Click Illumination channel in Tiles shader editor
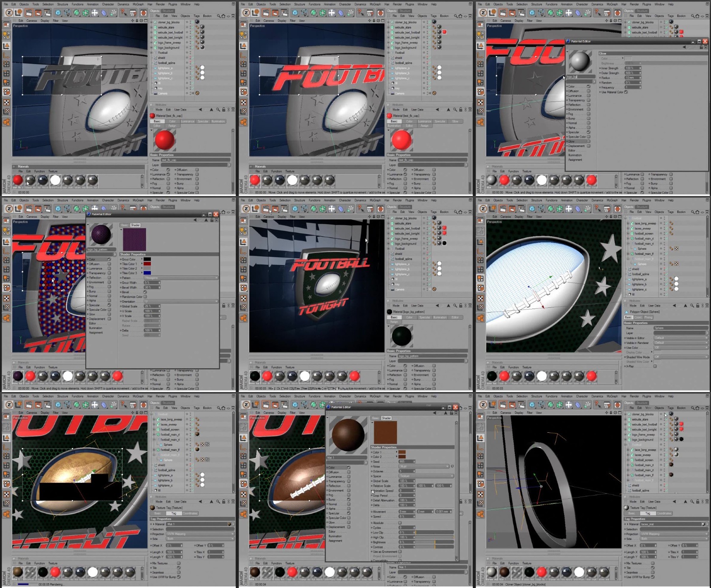Screen dimensions: 711x588 click(96, 328)
